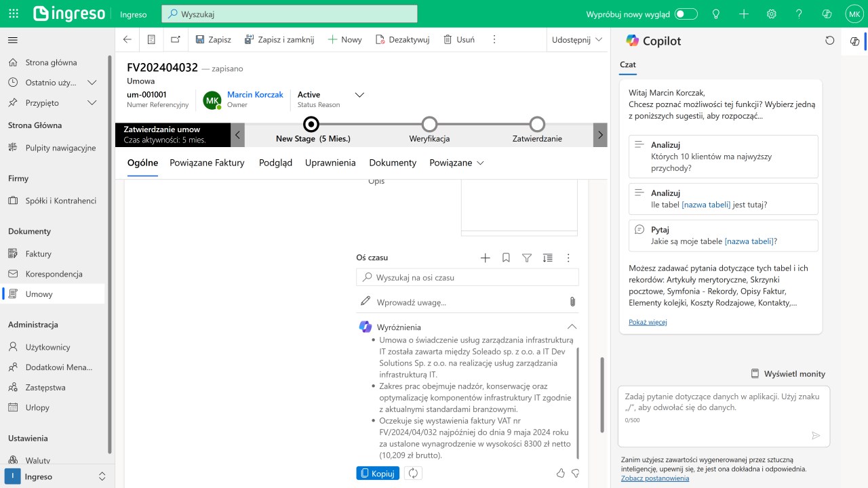The height and width of the screenshot is (488, 868).
Task: Click the Copilot question input field
Action: pos(724,416)
